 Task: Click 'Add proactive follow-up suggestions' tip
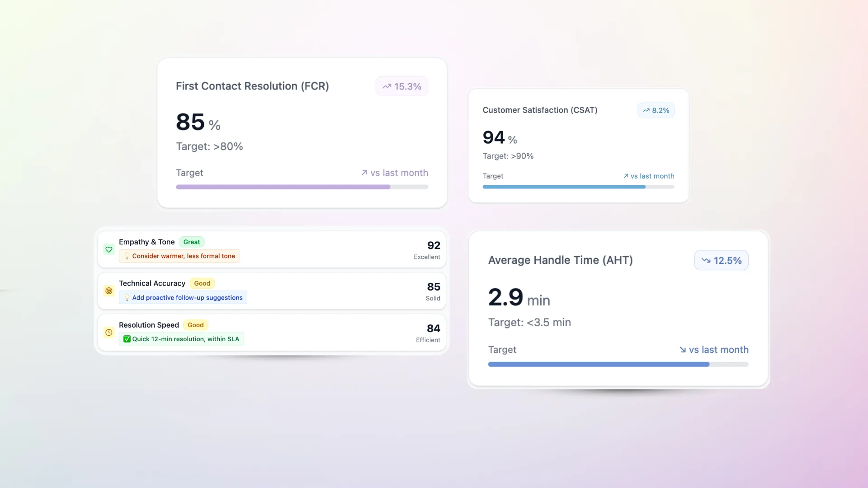point(187,298)
